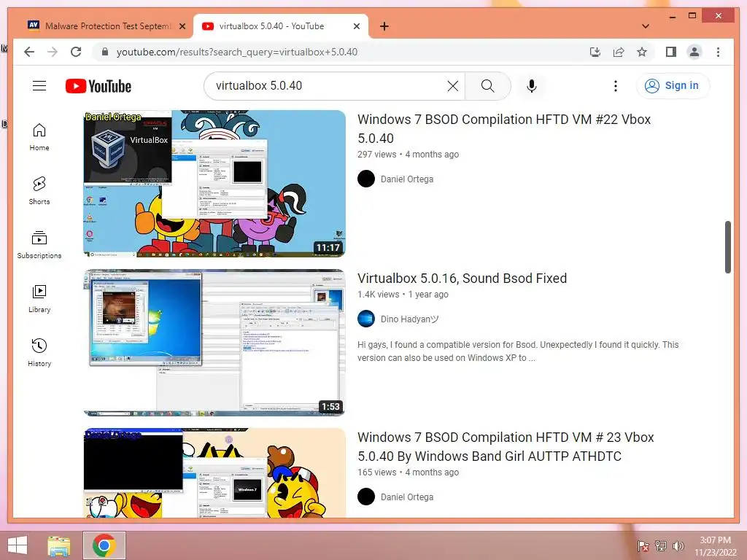Open BSOD Compilation #22 video title

tap(504, 128)
